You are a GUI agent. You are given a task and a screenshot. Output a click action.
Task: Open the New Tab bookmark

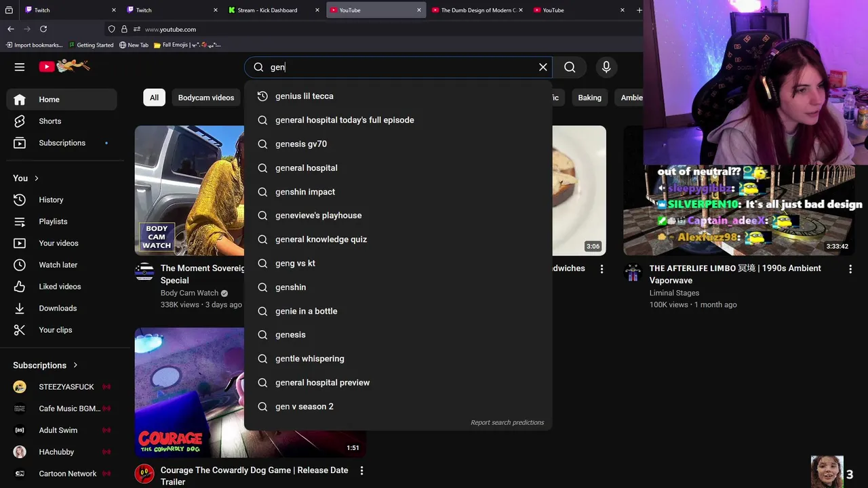pyautogui.click(x=134, y=45)
